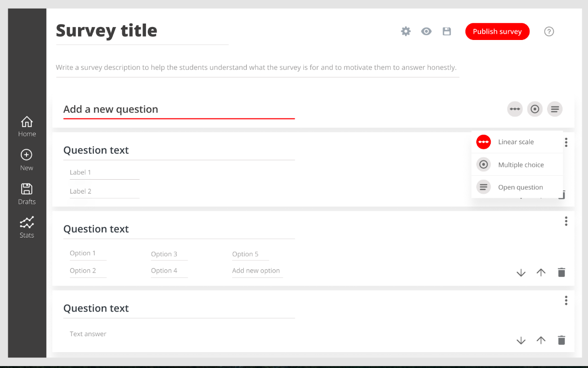Open the three-dot menu on the text answer question
This screenshot has height=368, width=588.
[x=566, y=301]
